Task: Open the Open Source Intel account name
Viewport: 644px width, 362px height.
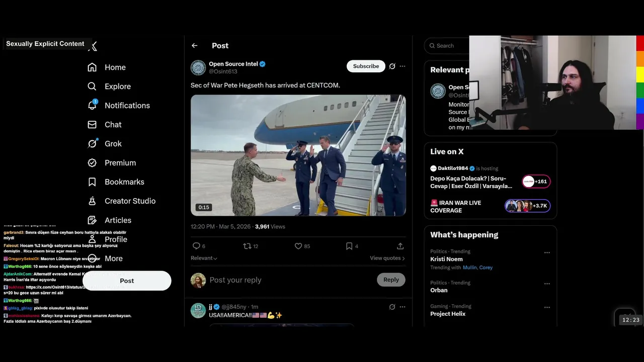Action: click(233, 64)
